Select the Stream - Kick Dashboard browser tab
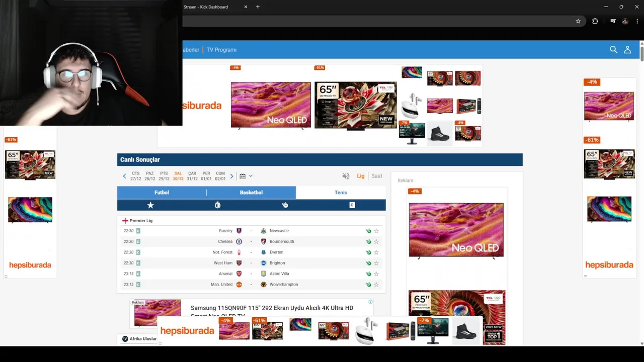Screen dimensions: 644x362 point(206,7)
